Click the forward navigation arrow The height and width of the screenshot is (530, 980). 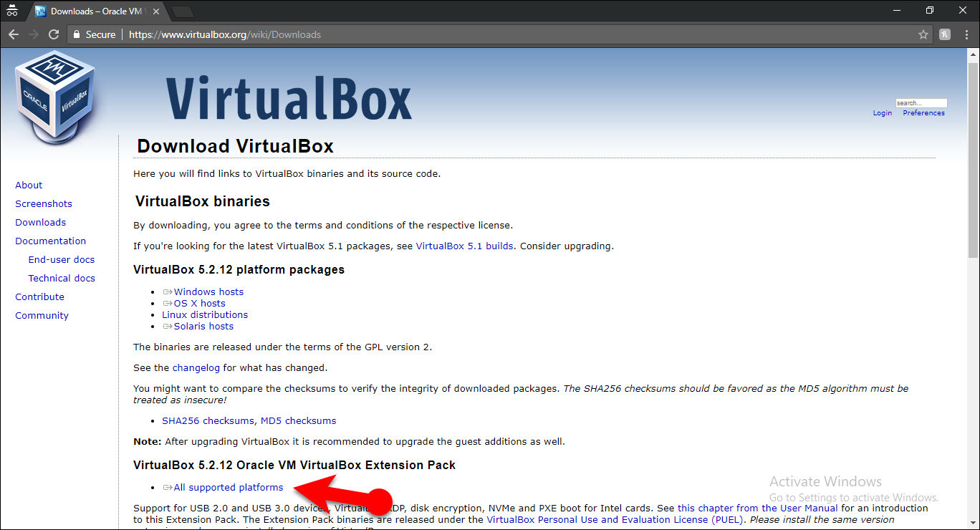pos(34,34)
